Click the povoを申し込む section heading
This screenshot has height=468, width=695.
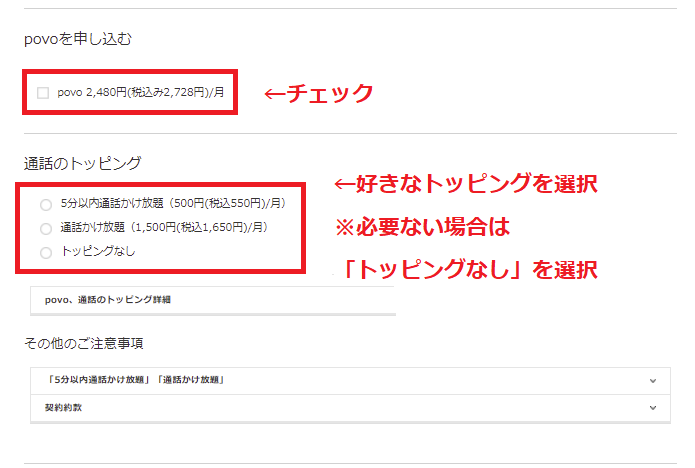pos(78,39)
